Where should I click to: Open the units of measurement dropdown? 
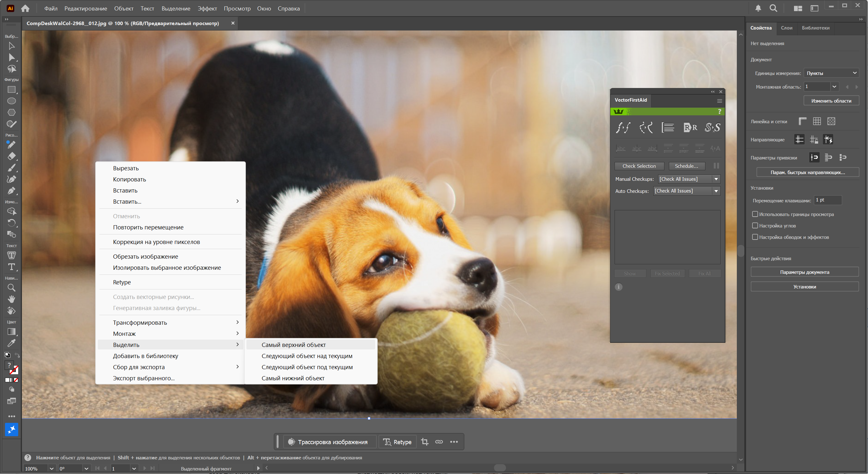(x=831, y=73)
